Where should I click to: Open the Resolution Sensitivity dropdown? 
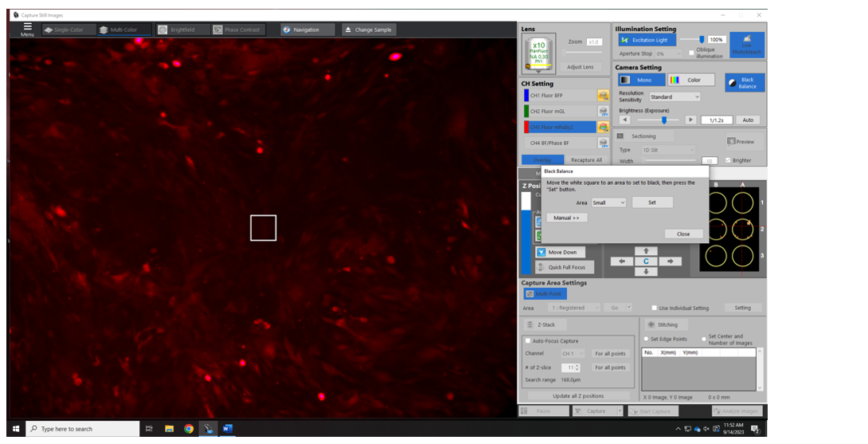674,97
